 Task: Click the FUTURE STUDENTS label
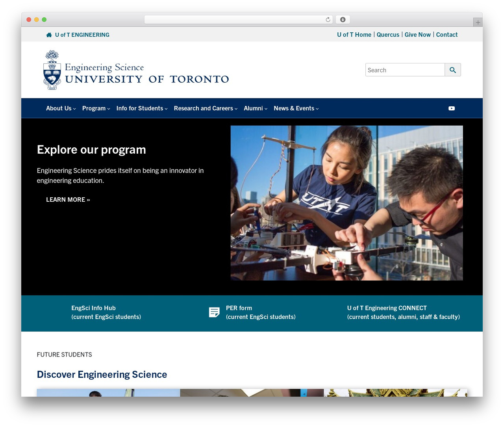[65, 355]
